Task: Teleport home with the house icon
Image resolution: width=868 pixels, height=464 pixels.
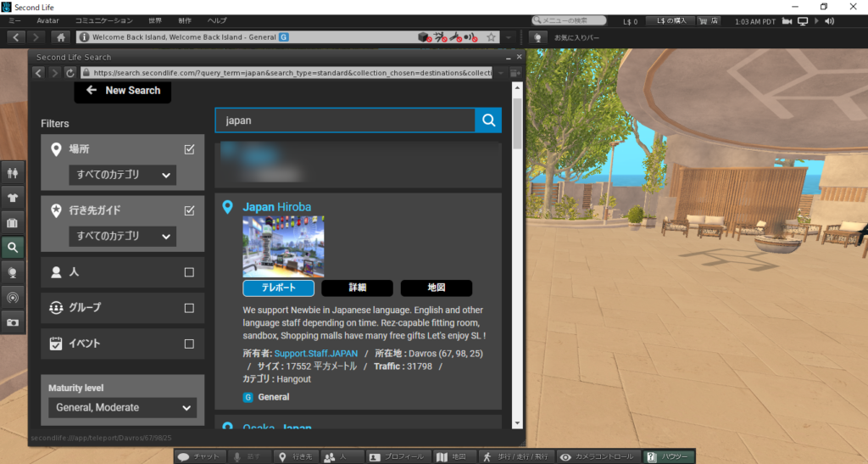Action: pos(61,37)
